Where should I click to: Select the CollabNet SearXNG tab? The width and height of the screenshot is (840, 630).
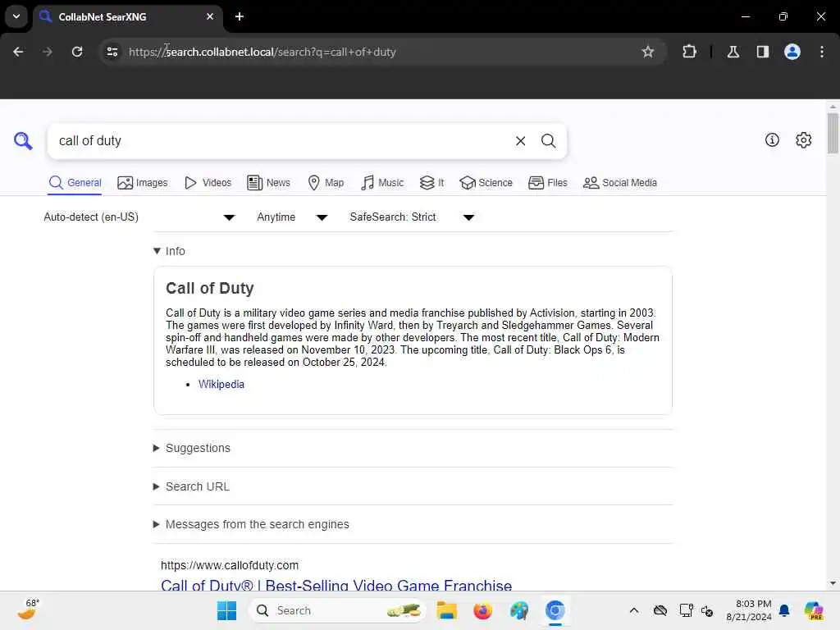(129, 16)
